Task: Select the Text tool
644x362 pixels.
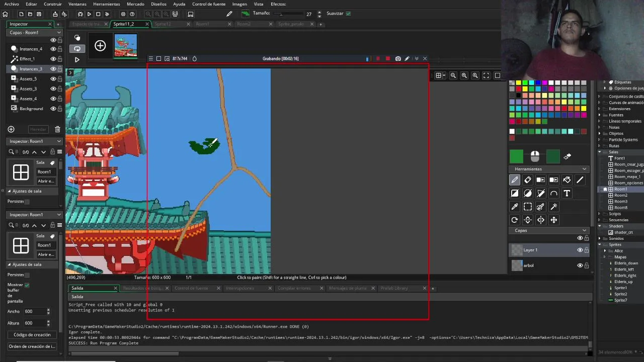Action: click(x=567, y=193)
